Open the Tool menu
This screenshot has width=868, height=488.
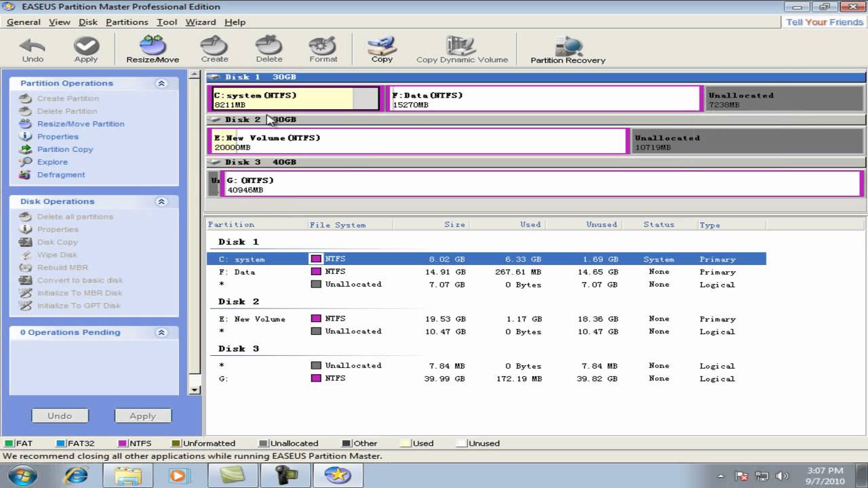[x=167, y=22]
